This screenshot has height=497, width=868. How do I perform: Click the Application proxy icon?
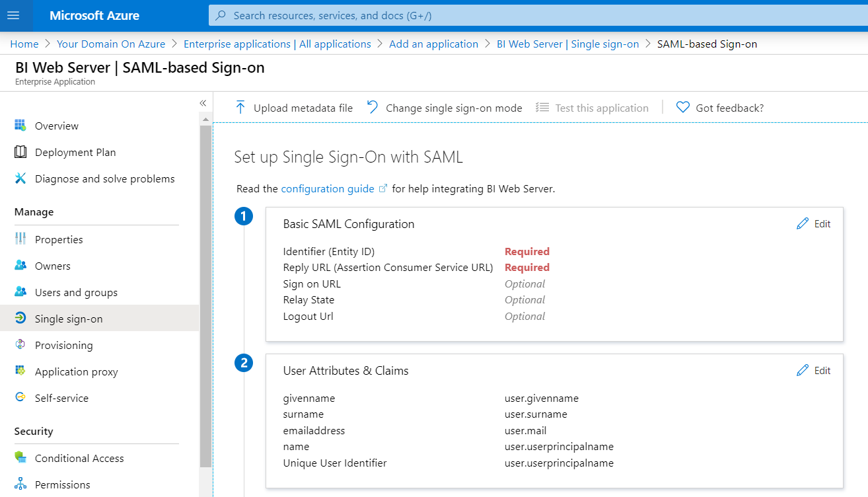coord(20,371)
